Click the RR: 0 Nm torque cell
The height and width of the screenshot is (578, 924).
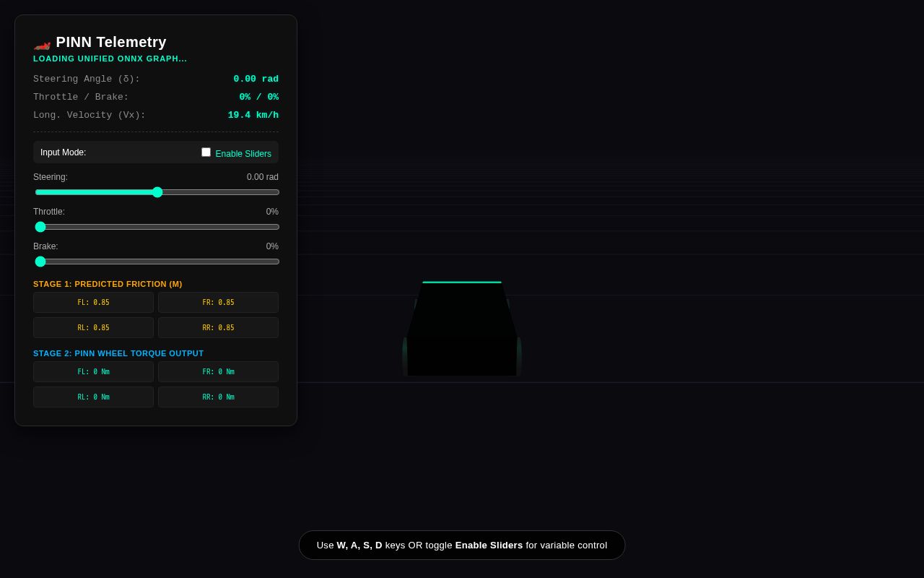[218, 397]
